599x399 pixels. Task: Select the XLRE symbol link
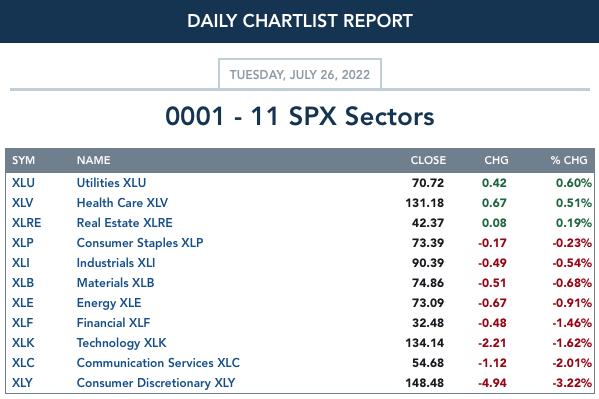pos(26,223)
